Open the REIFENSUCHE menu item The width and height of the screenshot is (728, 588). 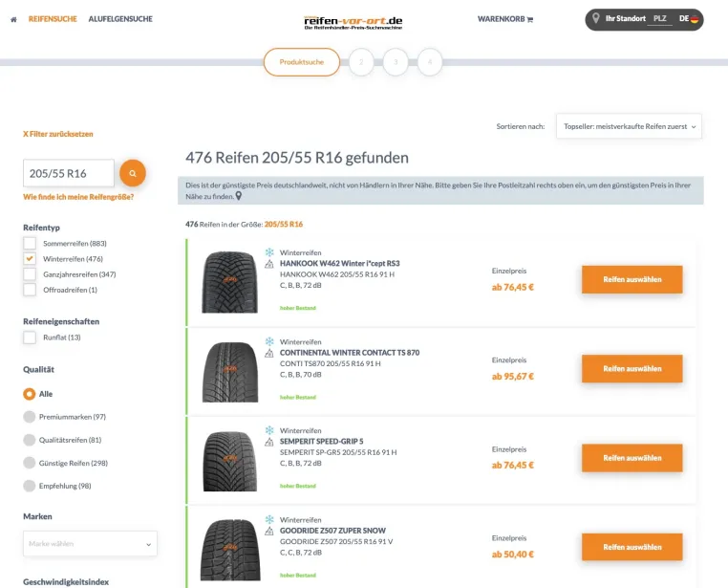point(53,19)
